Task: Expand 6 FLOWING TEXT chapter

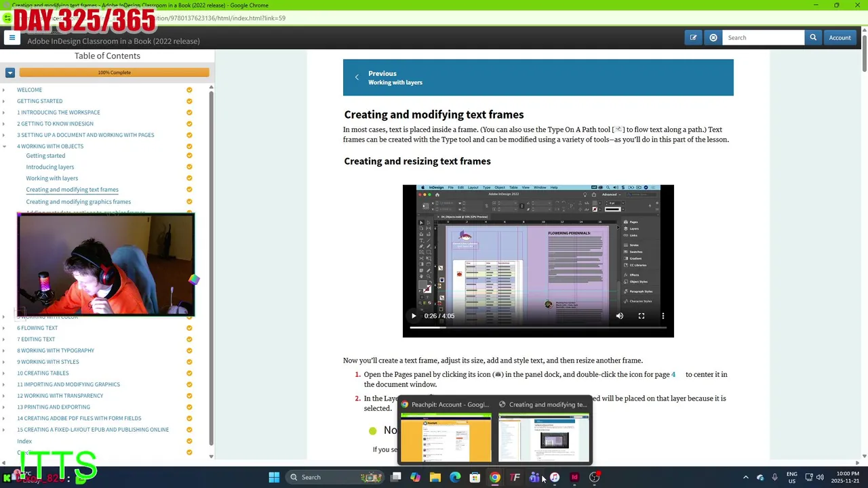Action: click(4, 328)
